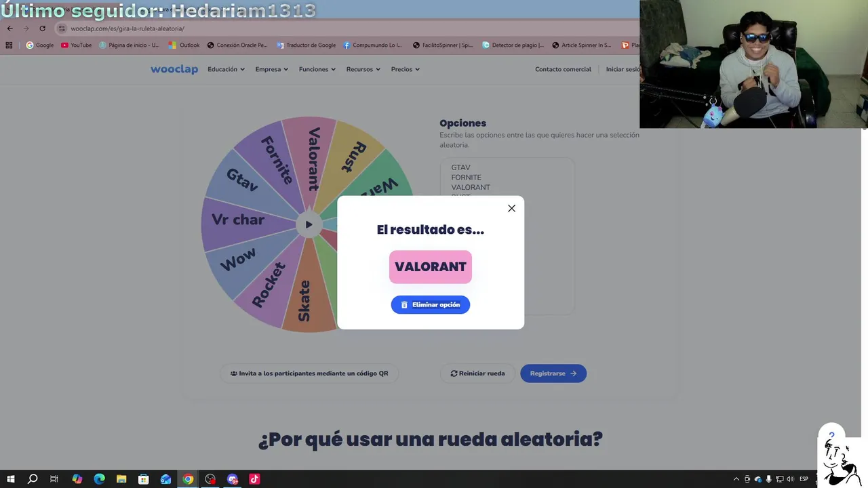The width and height of the screenshot is (868, 488).
Task: Invite participants via QR code button
Action: click(x=309, y=373)
